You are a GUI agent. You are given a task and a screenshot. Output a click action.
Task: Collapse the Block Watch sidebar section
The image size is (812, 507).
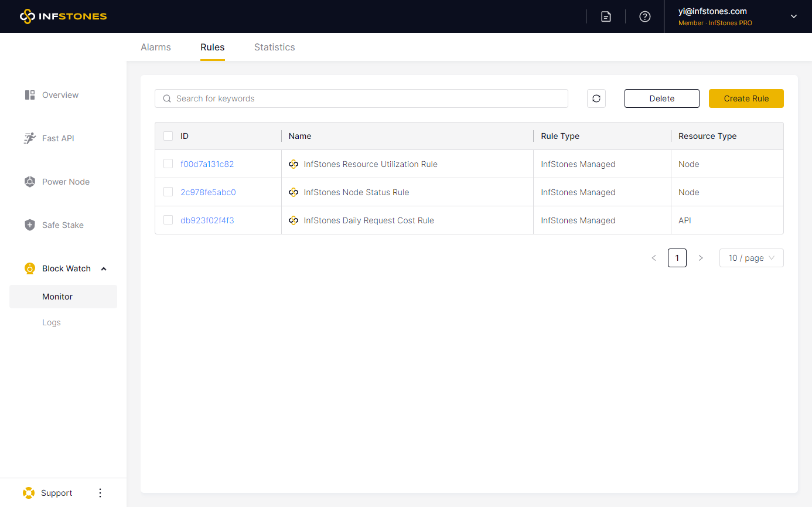pyautogui.click(x=104, y=268)
